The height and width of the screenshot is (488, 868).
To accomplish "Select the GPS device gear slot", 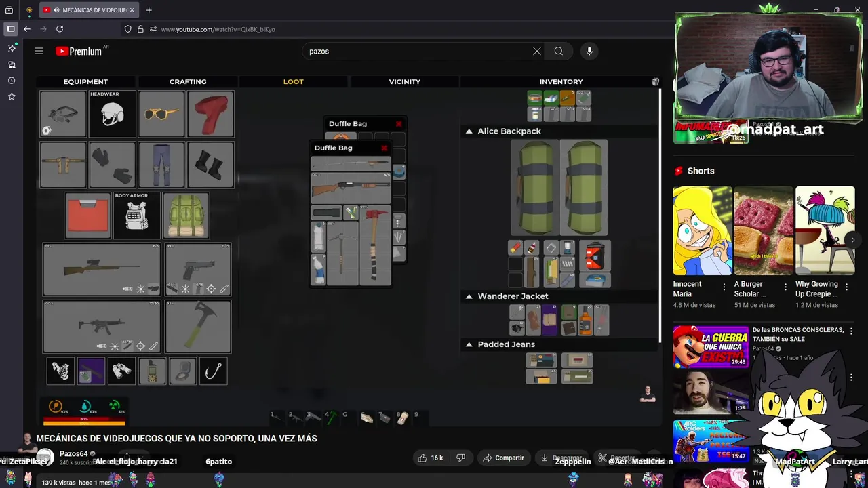I will coord(152,371).
